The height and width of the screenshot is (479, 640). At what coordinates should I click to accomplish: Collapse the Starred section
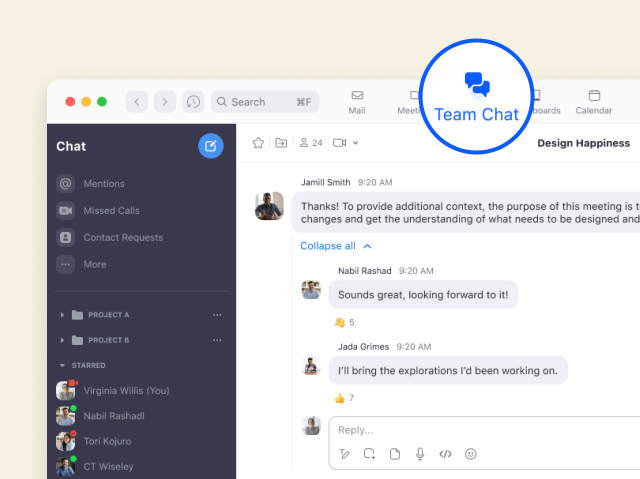62,366
